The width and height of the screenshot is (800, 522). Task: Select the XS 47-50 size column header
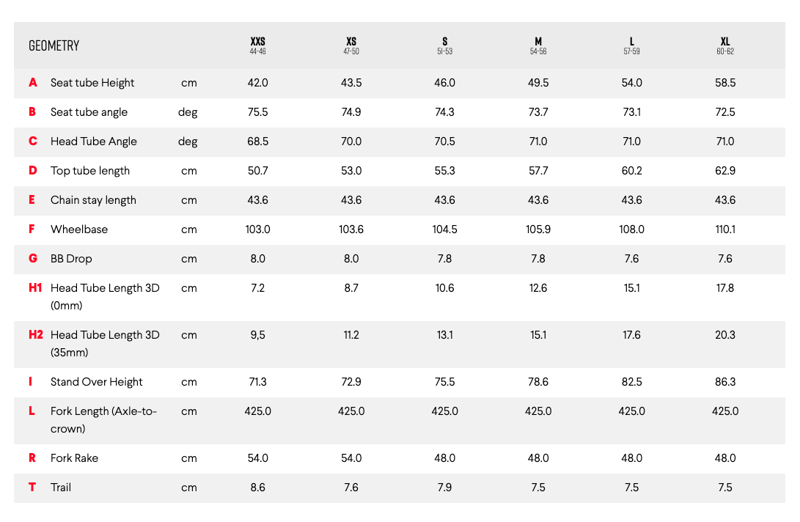(x=351, y=46)
